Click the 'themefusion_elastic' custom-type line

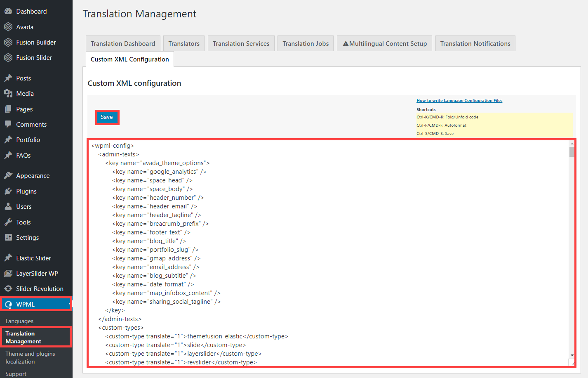(197, 336)
